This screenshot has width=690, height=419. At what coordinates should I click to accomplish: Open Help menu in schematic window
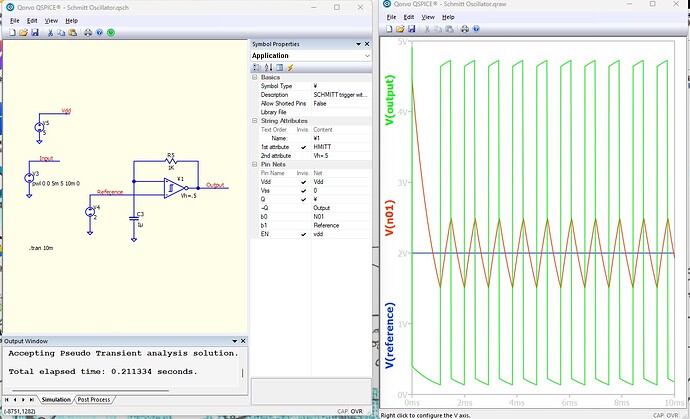pyautogui.click(x=71, y=21)
